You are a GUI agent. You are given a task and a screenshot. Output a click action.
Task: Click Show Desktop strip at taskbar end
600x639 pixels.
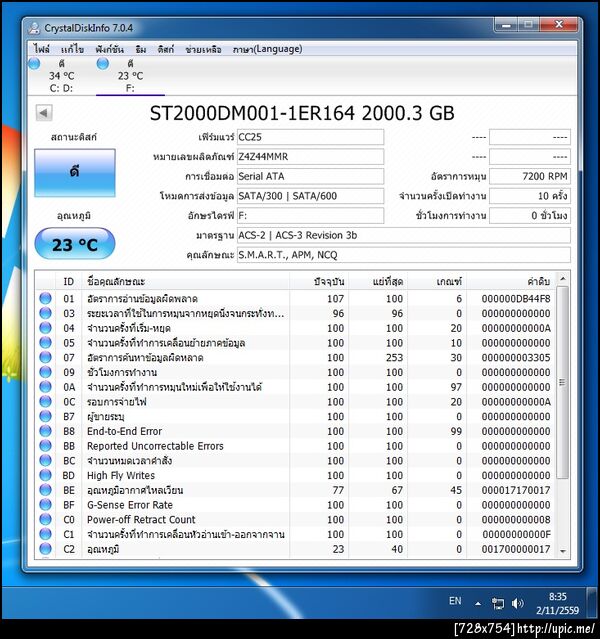(x=592, y=603)
